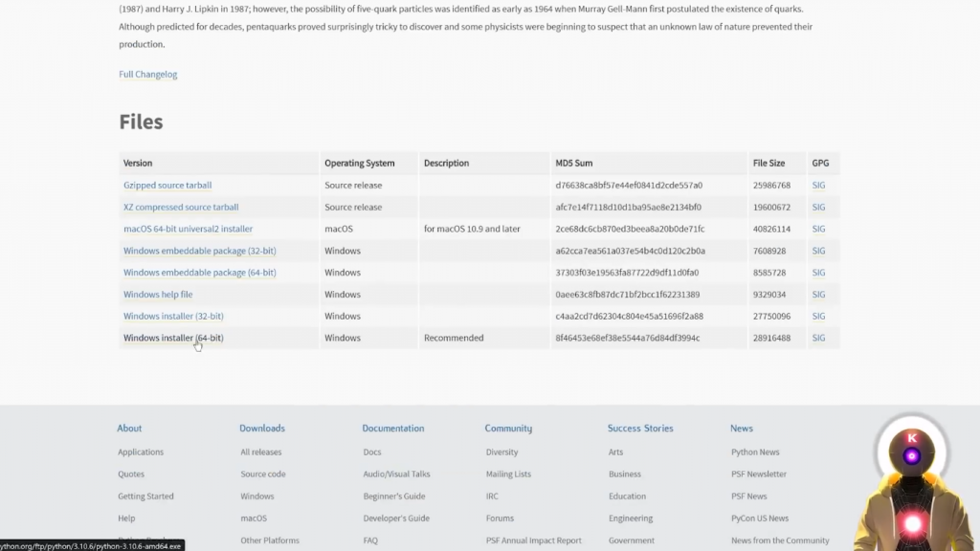Viewport: 980px width, 551px height.
Task: Open the Mailing Lists community link
Action: tap(508, 474)
